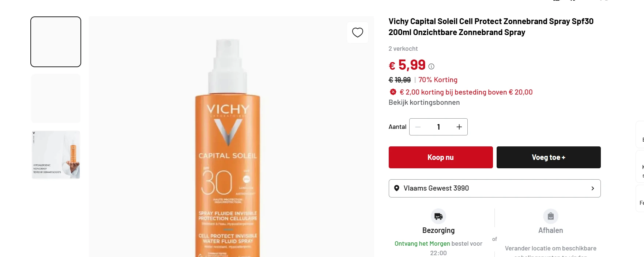Select the second product thumbnail
This screenshot has width=644, height=257.
[56, 98]
